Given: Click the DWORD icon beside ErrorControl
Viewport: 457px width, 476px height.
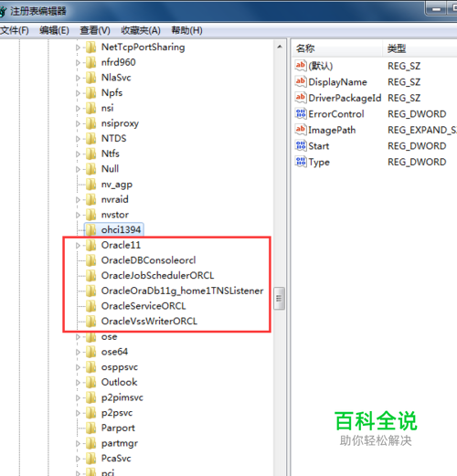Looking at the screenshot, I should (301, 113).
